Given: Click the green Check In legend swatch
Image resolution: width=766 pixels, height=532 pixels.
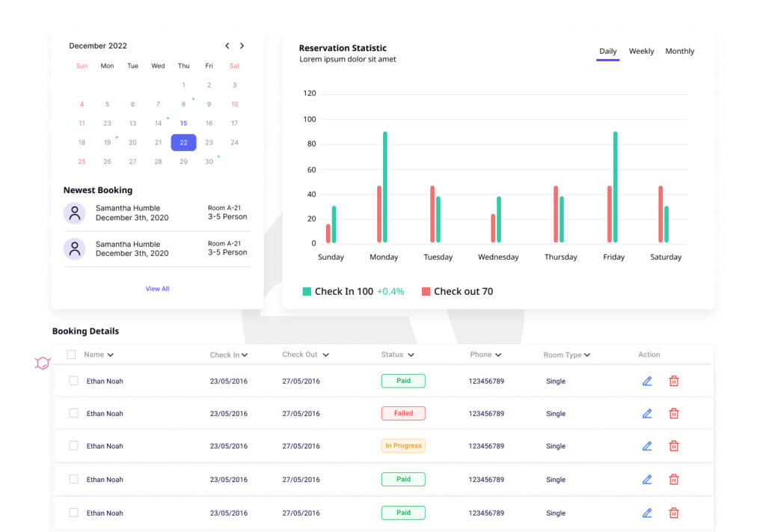Looking at the screenshot, I should pos(307,292).
